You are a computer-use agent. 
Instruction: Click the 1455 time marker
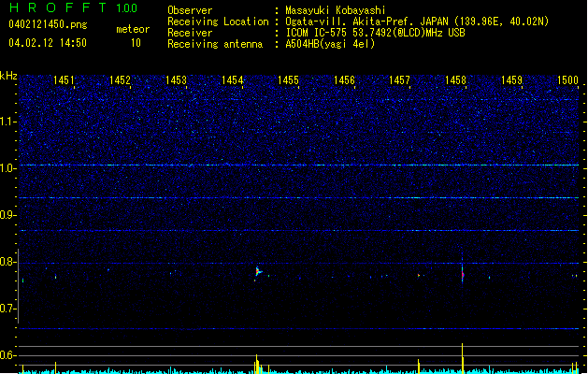click(288, 80)
